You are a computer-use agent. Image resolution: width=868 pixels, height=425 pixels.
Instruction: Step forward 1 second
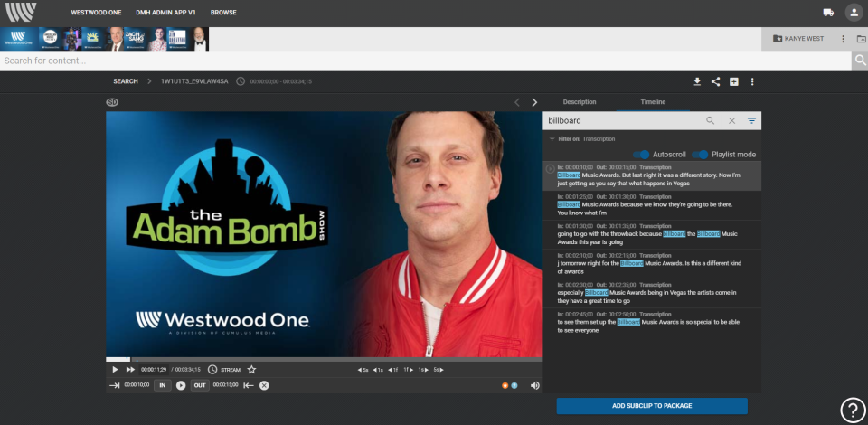coord(423,370)
